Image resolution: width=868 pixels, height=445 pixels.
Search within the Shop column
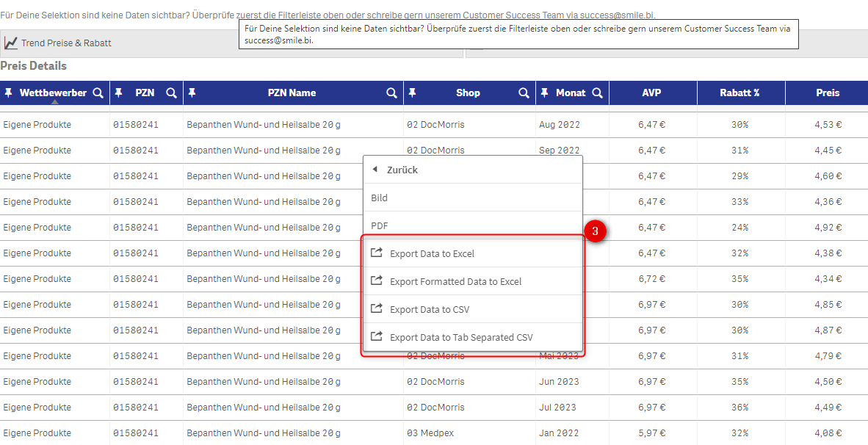pos(524,93)
